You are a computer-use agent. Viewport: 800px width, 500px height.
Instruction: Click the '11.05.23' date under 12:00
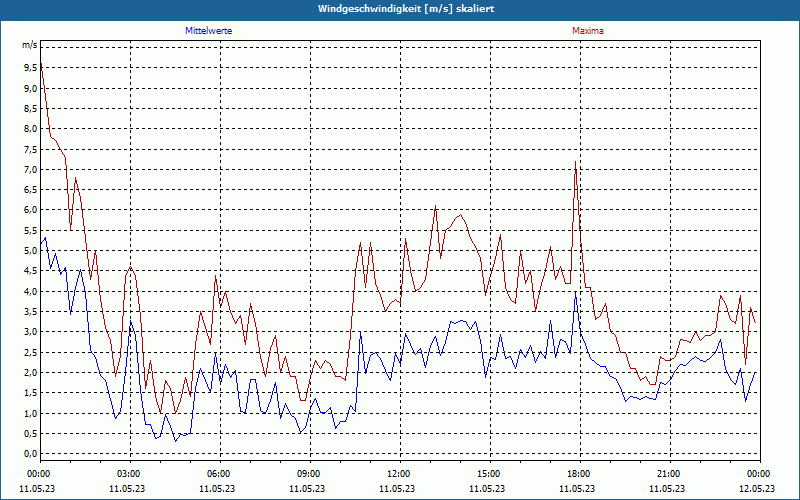tap(397, 488)
